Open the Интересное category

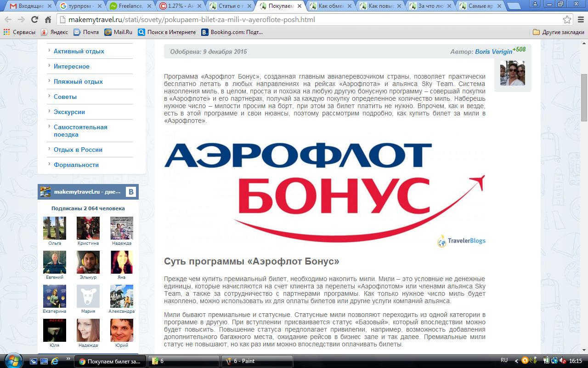[x=72, y=66]
